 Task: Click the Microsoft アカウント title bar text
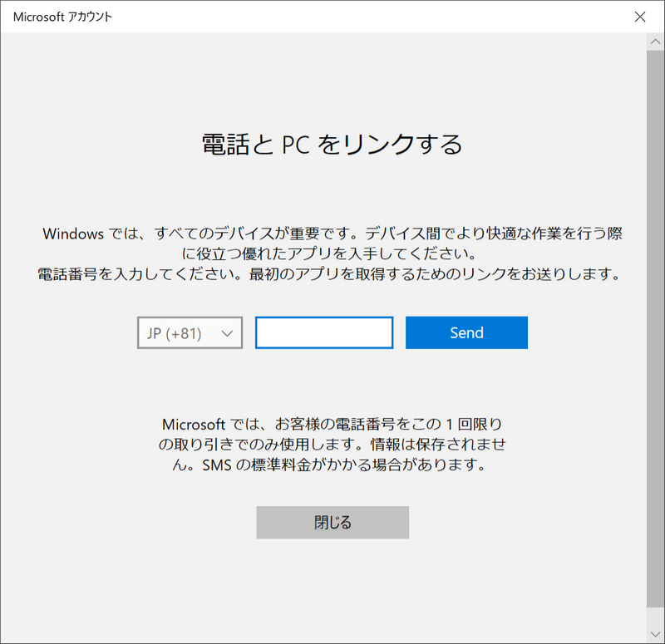coord(62,16)
